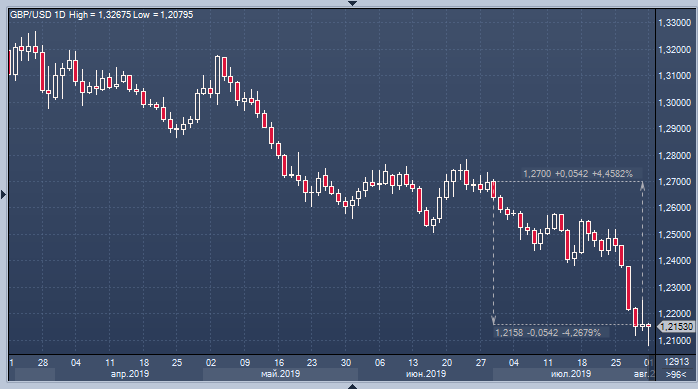Click date label 28 on the time axis
Viewport: 698px width, 389px height.
tap(43, 362)
